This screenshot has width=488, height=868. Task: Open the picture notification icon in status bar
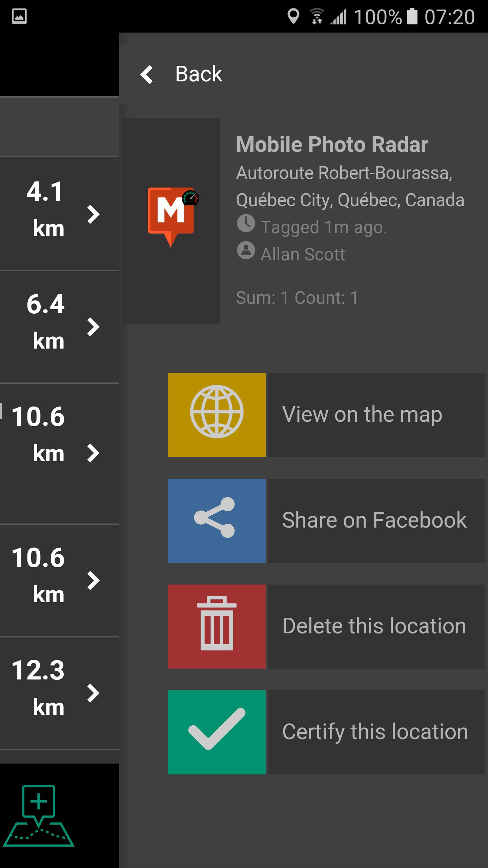click(x=19, y=17)
